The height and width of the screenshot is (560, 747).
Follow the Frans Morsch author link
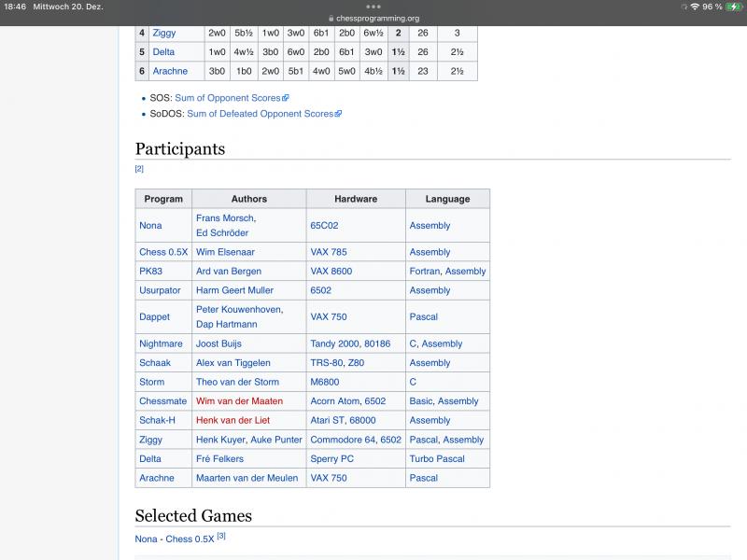[x=224, y=218]
